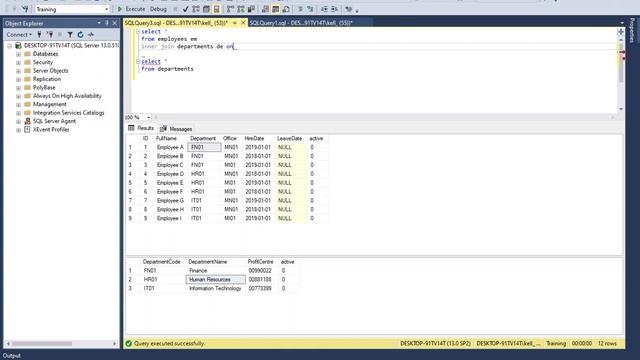Select the SQLQuery3.sql tab
The image size is (640, 360).
[176, 23]
